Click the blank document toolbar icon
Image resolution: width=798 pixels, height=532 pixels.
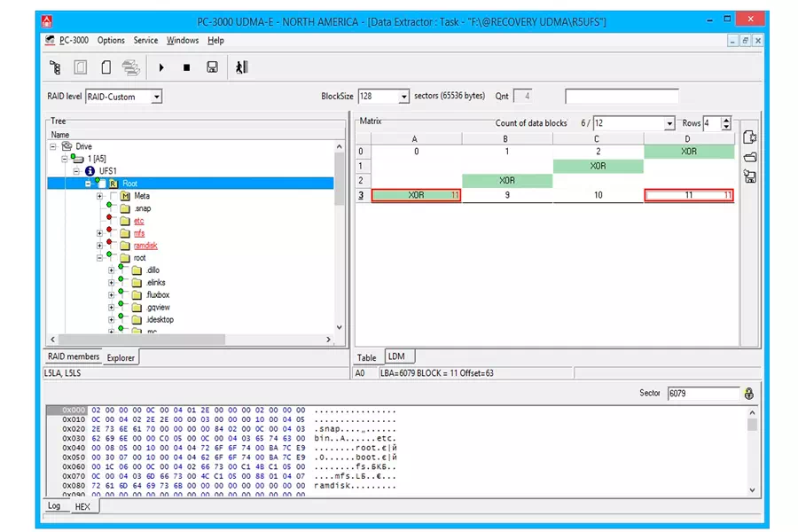coord(106,67)
